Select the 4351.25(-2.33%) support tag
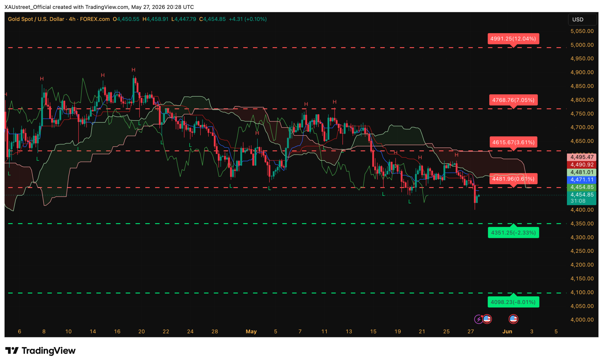Image resolution: width=603 pixels, height=364 pixels. tap(513, 233)
